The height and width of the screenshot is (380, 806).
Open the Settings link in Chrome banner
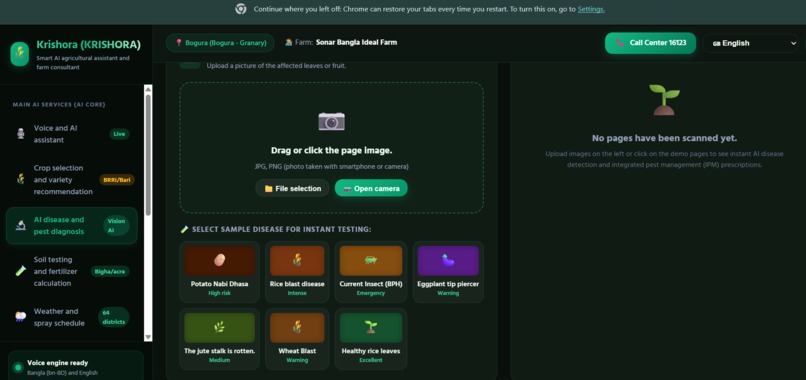(x=591, y=9)
